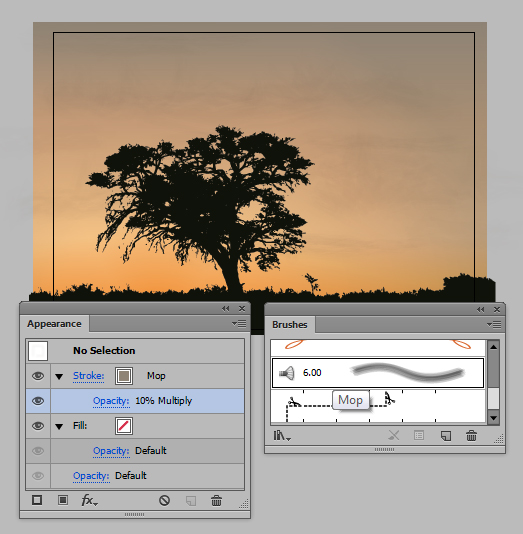Viewport: 523px width, 534px height.
Task: Collapse the Stroke attribute triangle
Action: pos(59,376)
